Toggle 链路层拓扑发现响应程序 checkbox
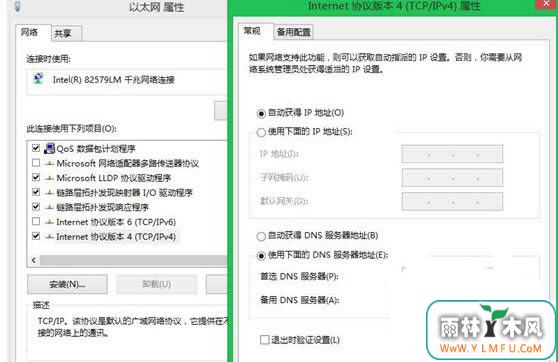The width and height of the screenshot is (558, 362). [36, 206]
